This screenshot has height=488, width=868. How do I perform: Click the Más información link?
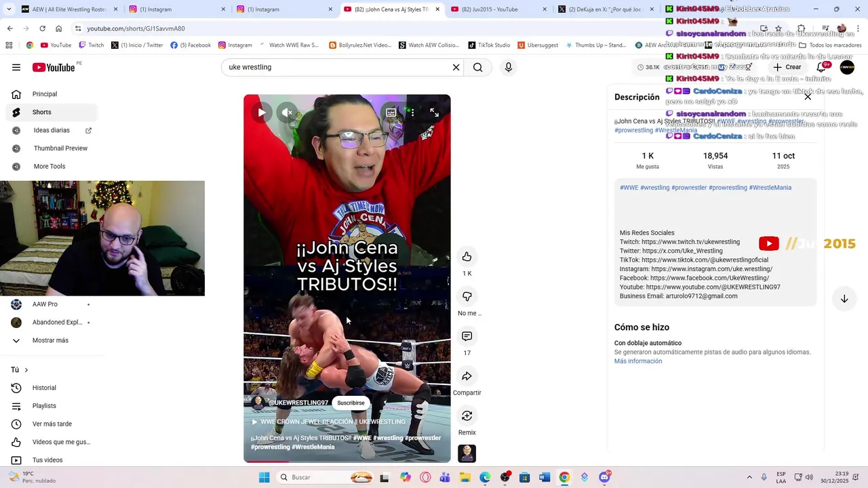pos(638,361)
